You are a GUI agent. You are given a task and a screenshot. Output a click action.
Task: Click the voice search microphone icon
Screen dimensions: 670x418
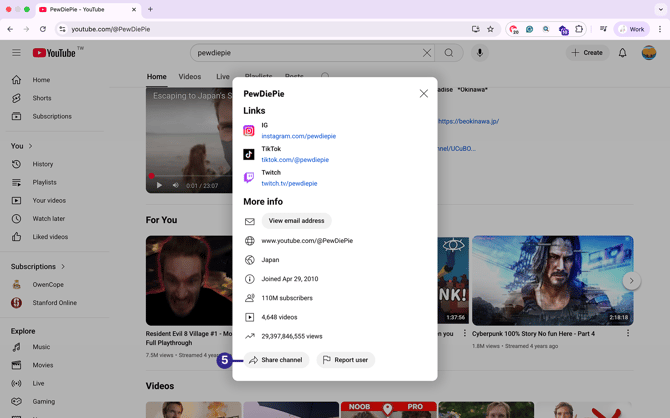click(480, 53)
